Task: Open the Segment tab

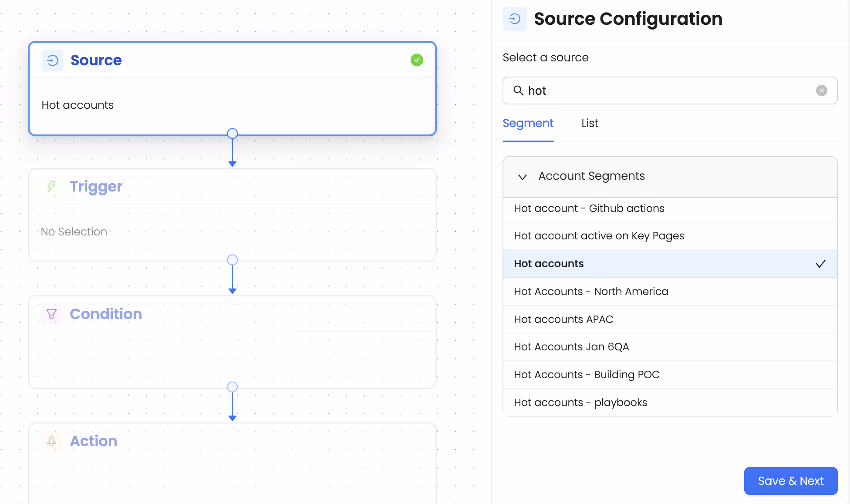Action: click(x=528, y=123)
